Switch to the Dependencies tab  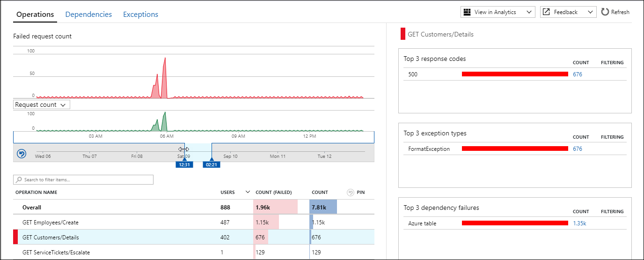[x=88, y=15]
